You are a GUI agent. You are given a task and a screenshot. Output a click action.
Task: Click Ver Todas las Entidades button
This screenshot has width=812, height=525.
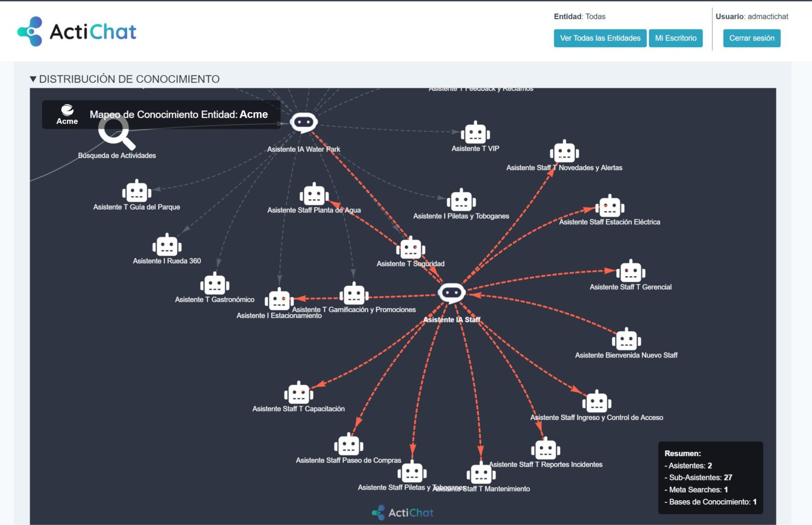(x=600, y=38)
